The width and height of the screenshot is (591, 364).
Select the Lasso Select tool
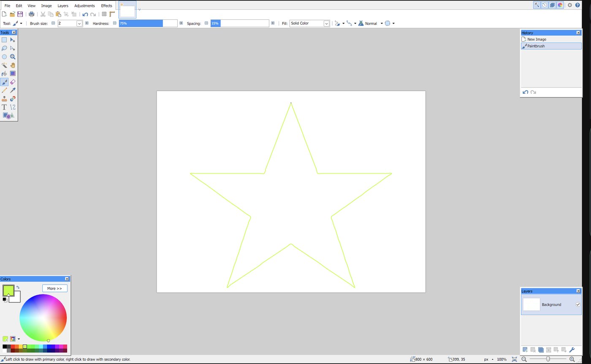tap(4, 48)
